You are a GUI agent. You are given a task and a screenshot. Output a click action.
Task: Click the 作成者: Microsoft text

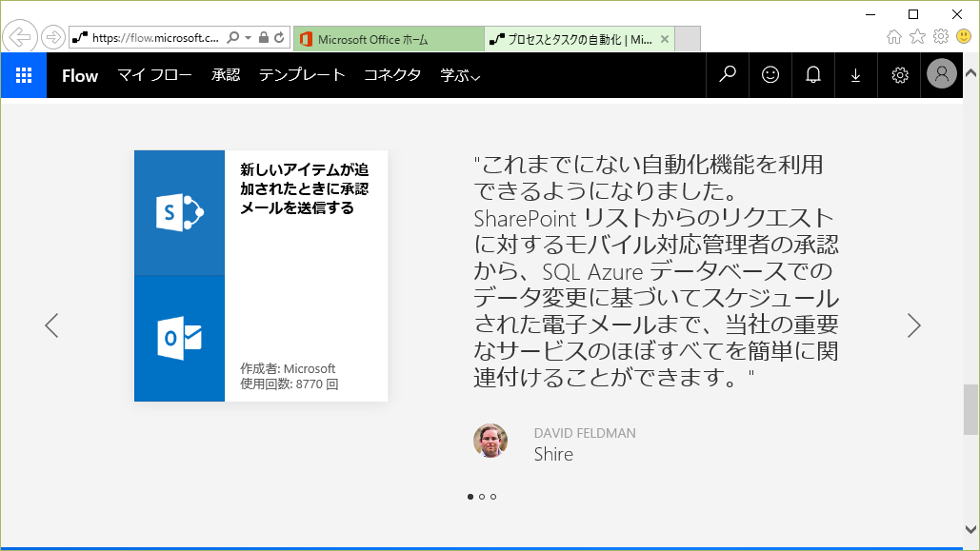(x=288, y=368)
